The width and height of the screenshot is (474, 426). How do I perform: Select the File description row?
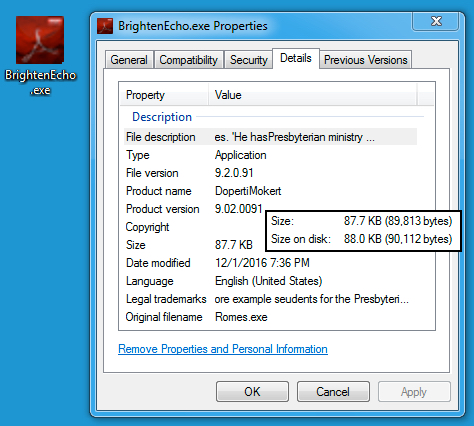tap(270, 137)
